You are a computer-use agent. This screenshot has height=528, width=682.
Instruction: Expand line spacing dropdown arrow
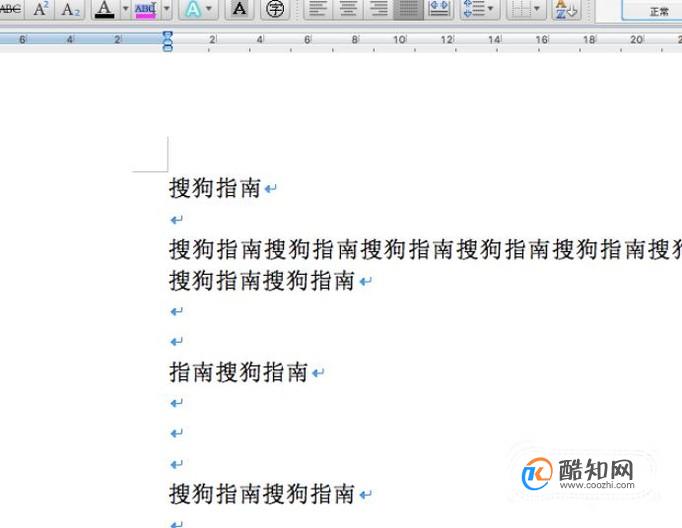point(491,9)
